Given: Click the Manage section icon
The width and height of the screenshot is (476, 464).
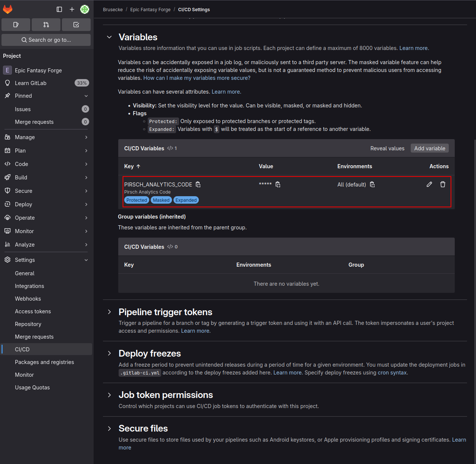Looking at the screenshot, I should pos(7,137).
